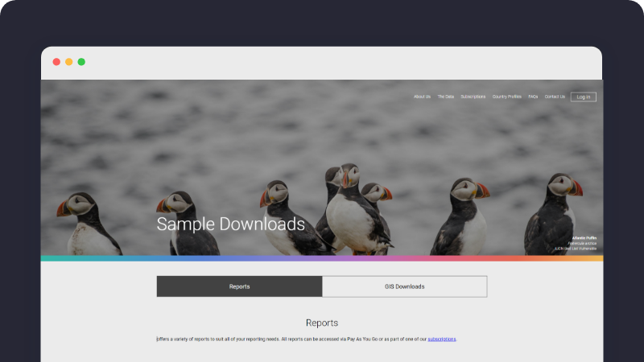Click the rainbow gradient bar under the banner
Viewport: 644px width, 362px height.
pyautogui.click(x=321, y=258)
